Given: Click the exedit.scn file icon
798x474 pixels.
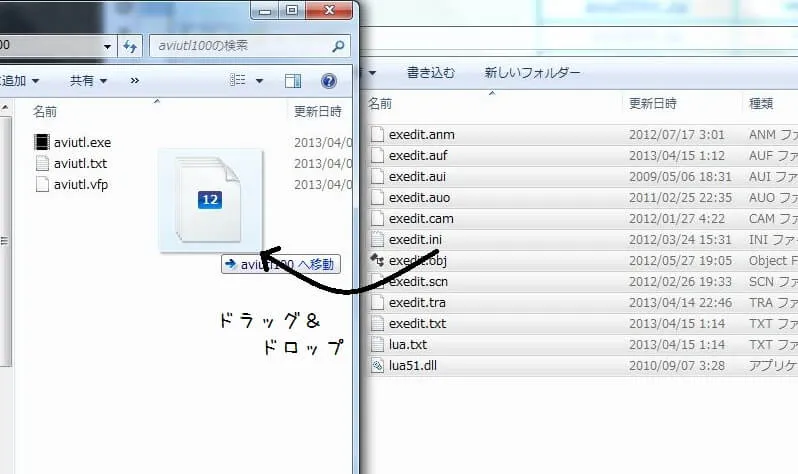Looking at the screenshot, I should (x=377, y=281).
